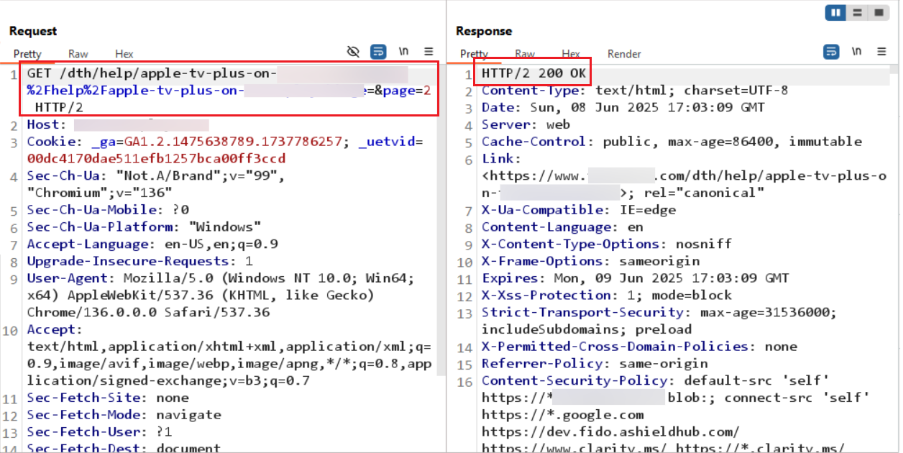Toggle hidden characters eye icon in Request
Screen dimensions: 903x453
coord(353,52)
